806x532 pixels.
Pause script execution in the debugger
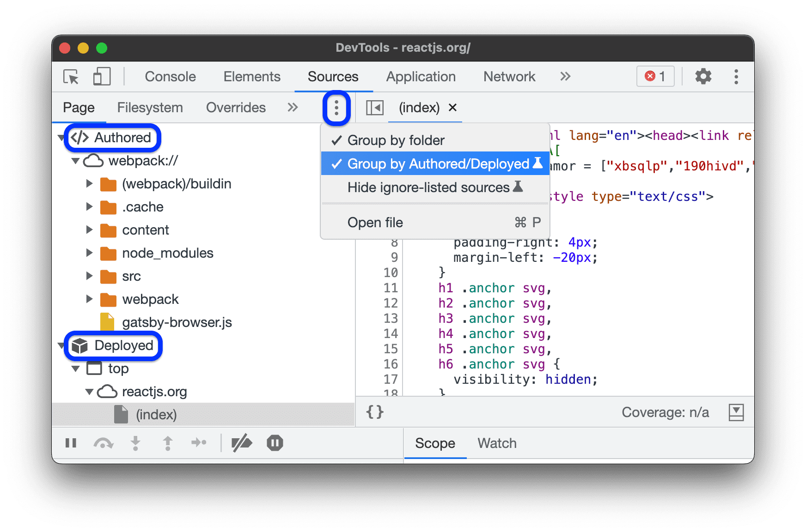click(x=71, y=443)
